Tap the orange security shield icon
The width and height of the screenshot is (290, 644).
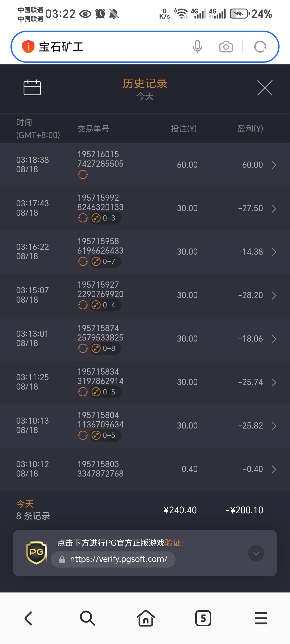click(28, 47)
